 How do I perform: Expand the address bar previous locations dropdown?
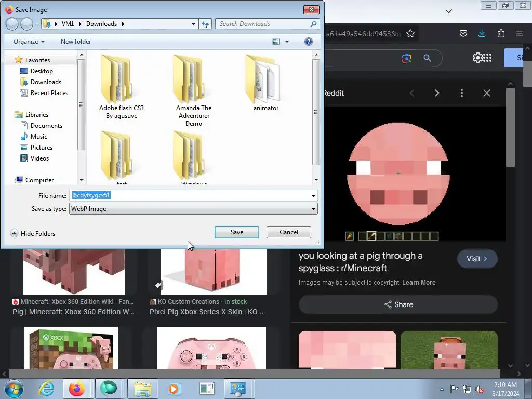193,24
